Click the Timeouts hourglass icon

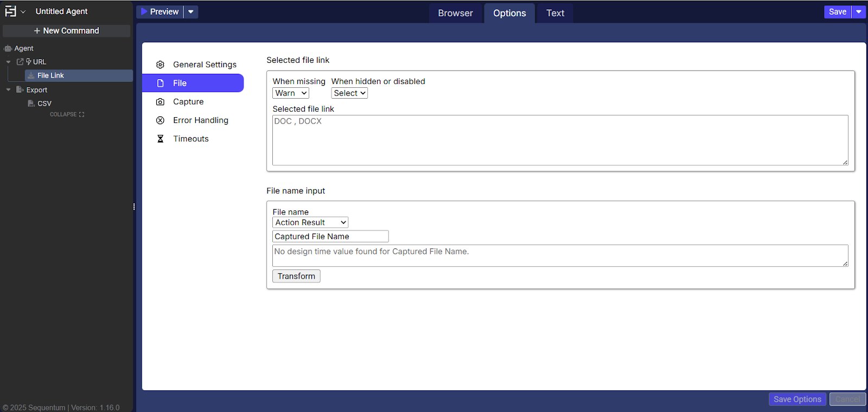click(x=160, y=139)
